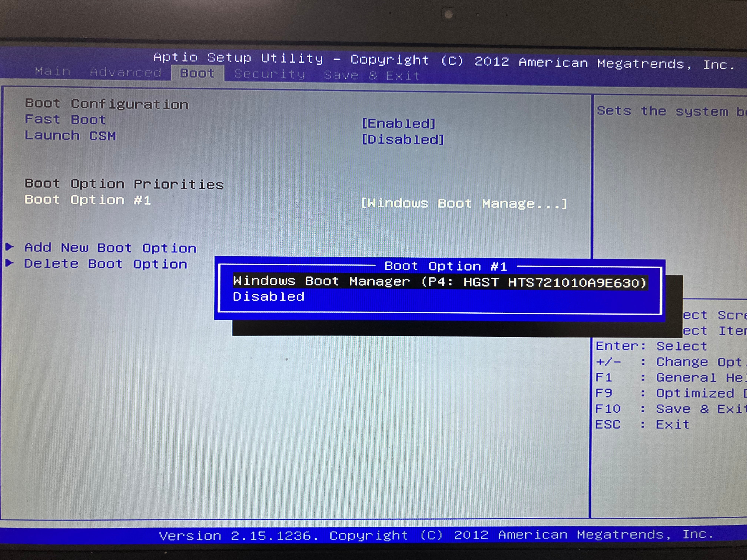
Task: Click the Boot Option #1 popup title
Action: click(x=446, y=266)
